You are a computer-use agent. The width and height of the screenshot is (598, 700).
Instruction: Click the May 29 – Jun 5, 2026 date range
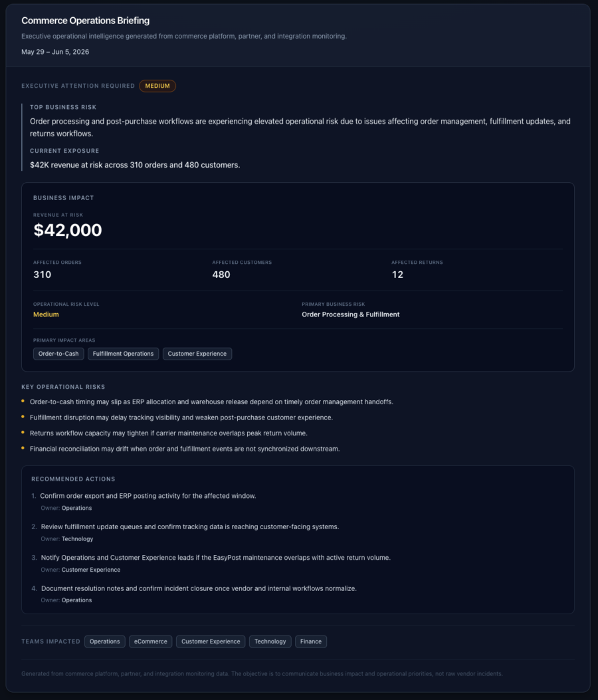click(55, 52)
